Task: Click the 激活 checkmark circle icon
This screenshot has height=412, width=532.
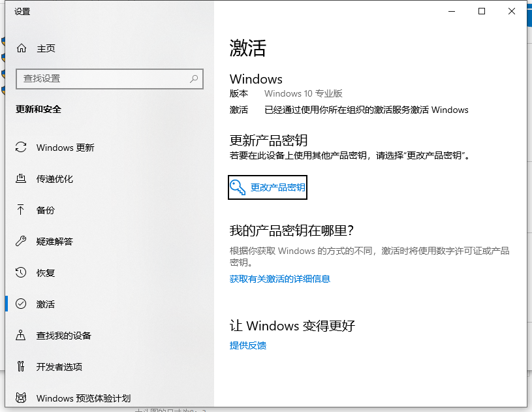Action: (21, 304)
